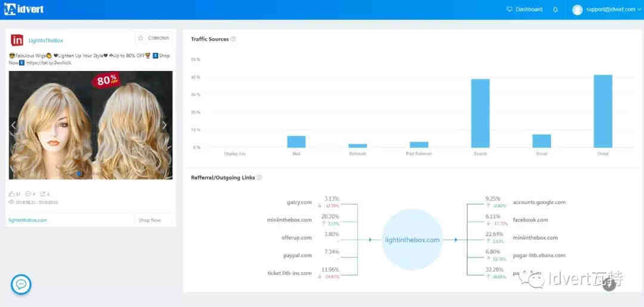Click the Display Ads axis label

pyautogui.click(x=235, y=154)
